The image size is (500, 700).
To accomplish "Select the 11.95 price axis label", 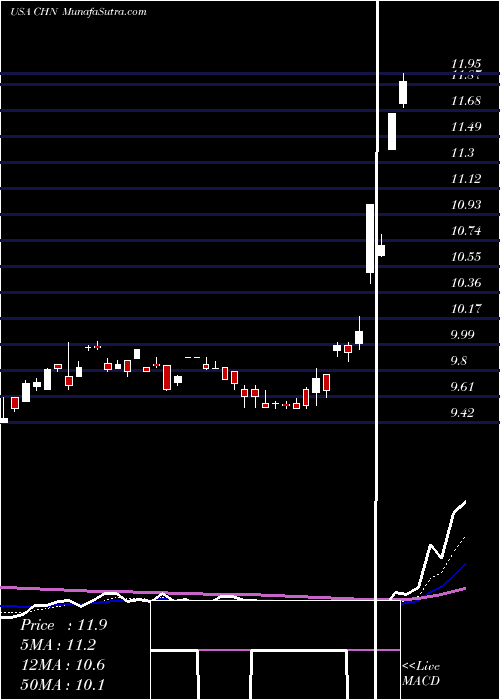I will 467,66.
